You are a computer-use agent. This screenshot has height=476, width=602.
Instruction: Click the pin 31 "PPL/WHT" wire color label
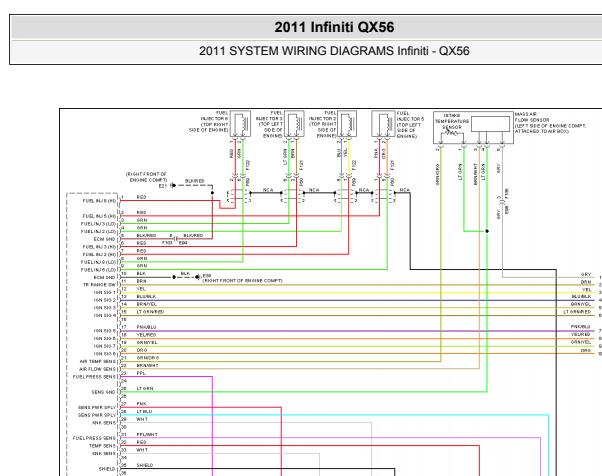[x=147, y=435]
